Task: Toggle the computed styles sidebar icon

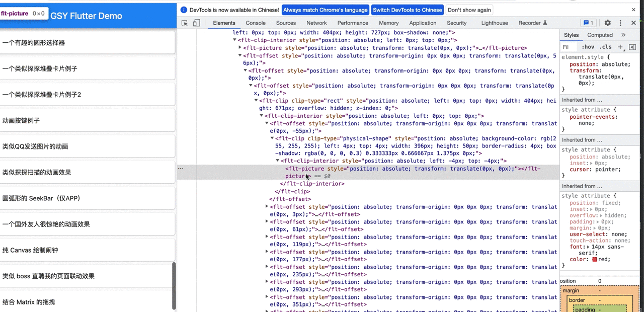Action: coord(632,47)
